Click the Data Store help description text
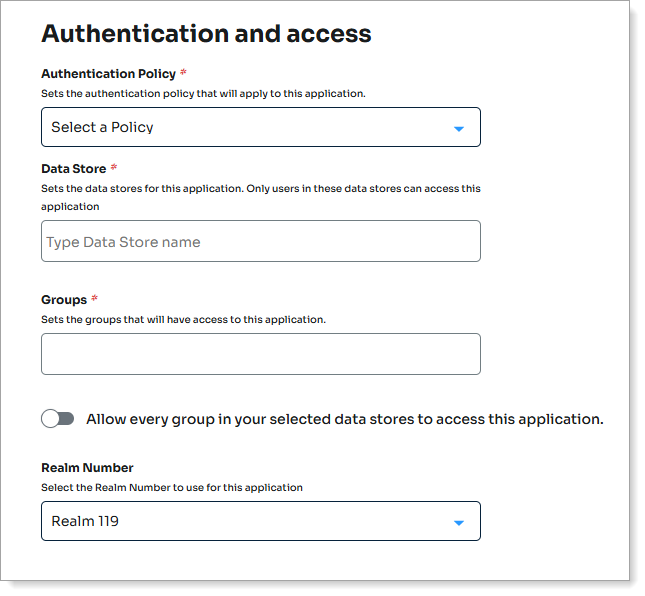The image size is (645, 596). point(260,188)
